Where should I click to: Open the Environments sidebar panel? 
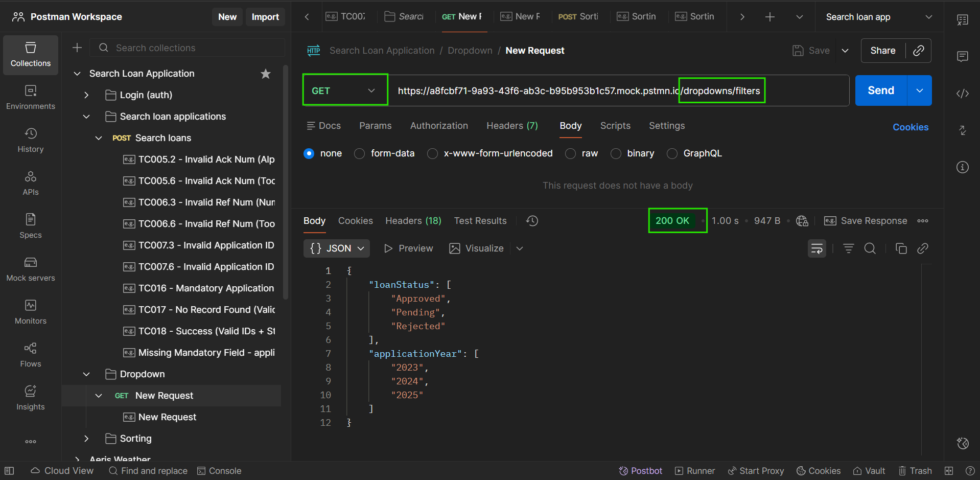point(31,98)
